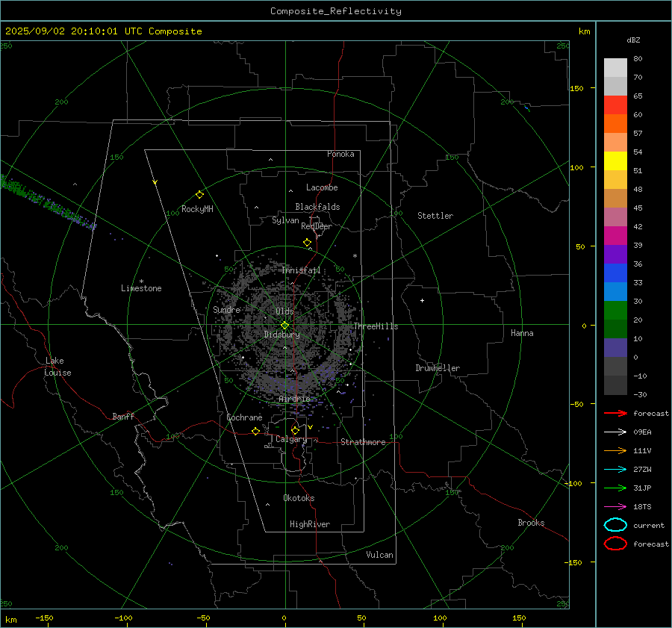The width and height of the screenshot is (672, 628).
Task: Click the red 'forecast' ellipse legend icon
Action: [x=615, y=544]
